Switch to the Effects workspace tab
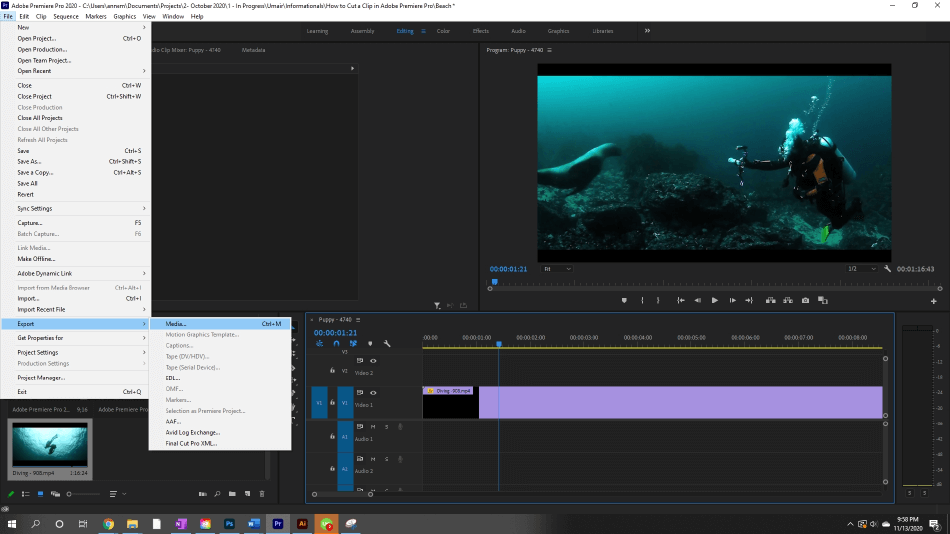Image resolution: width=950 pixels, height=534 pixels. click(480, 31)
